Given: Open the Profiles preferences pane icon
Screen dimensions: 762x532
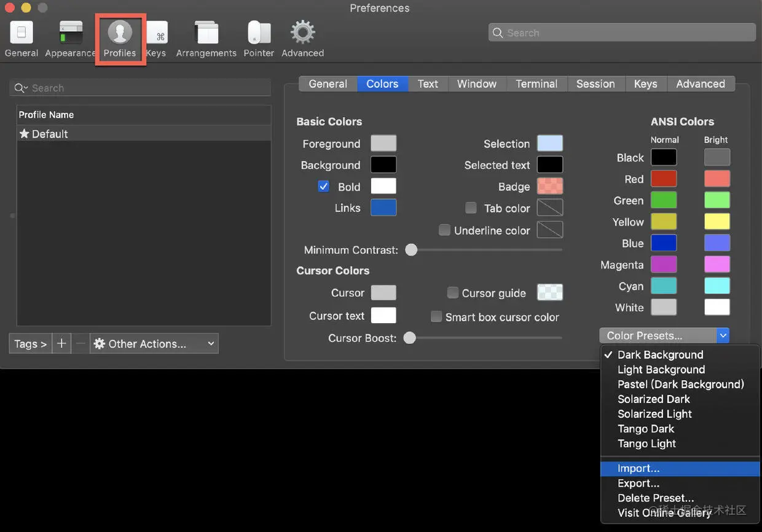Looking at the screenshot, I should click(x=120, y=32).
